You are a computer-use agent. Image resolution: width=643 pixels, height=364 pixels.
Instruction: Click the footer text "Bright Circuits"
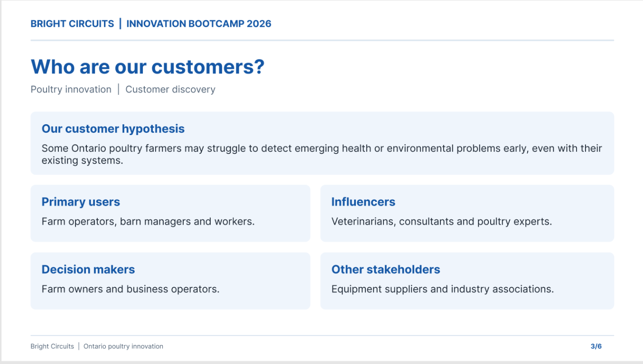52,346
